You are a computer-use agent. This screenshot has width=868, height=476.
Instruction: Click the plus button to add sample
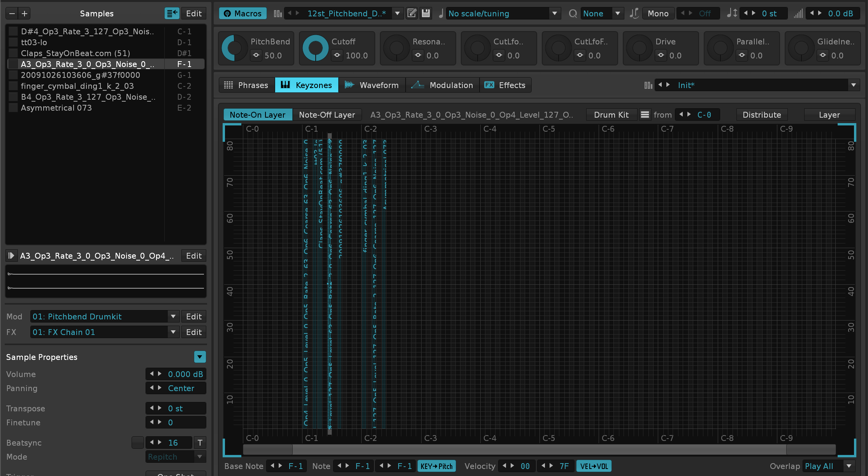pyautogui.click(x=25, y=14)
